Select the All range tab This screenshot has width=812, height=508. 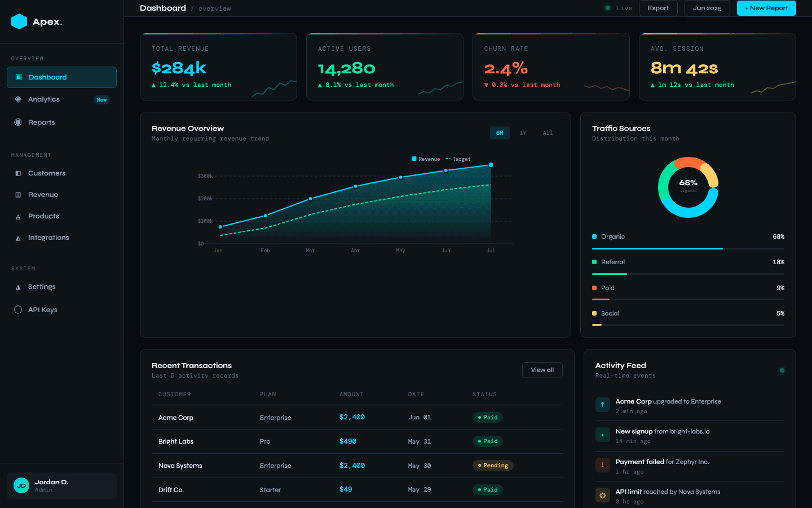548,133
